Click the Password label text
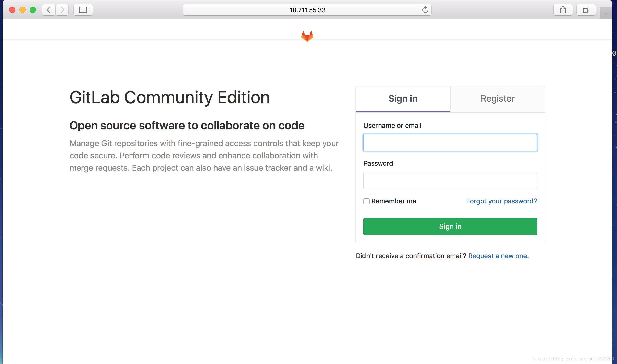Viewport: 617px width, 364px height. pos(378,163)
